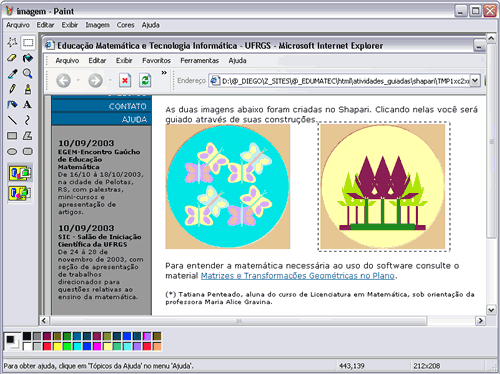The width and height of the screenshot is (500, 374).
Task: Pick the Rectangle shape tool
Action: [12, 136]
